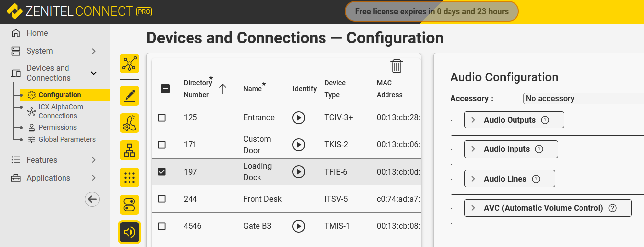Click the Free license expires banner
The image size is (644, 247).
coord(432,11)
